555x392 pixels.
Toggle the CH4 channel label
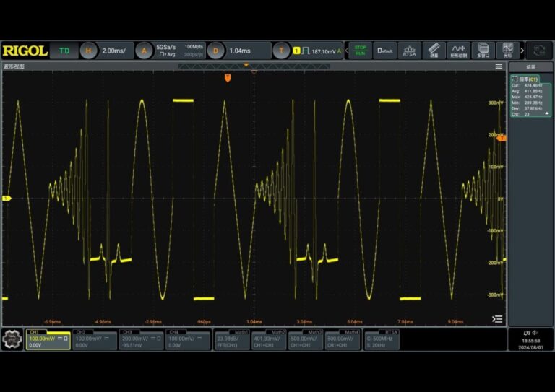tap(173, 332)
